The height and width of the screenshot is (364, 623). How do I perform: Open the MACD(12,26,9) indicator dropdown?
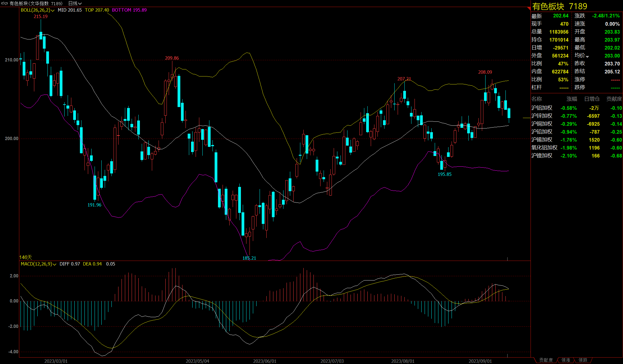[38, 264]
